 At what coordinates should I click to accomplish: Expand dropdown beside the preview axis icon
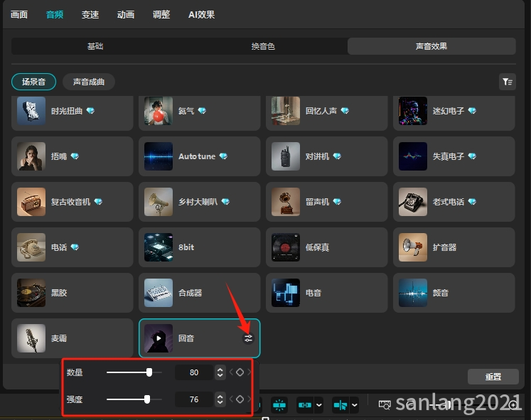pyautogui.click(x=354, y=405)
